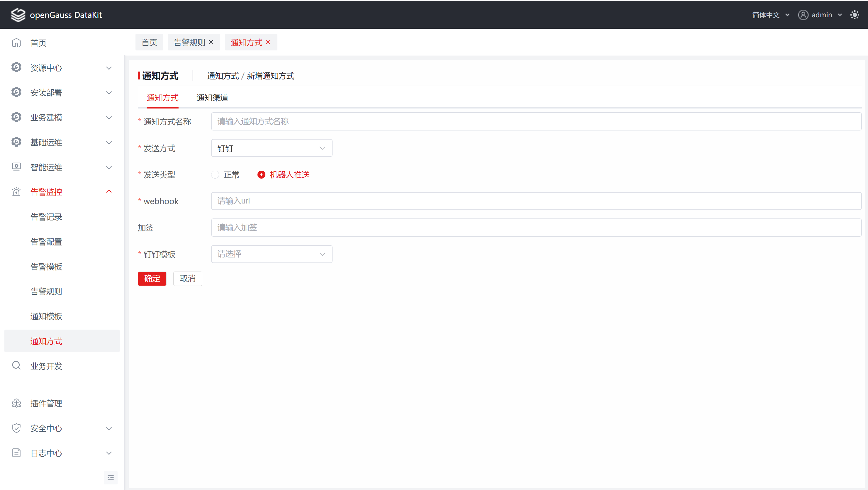Click the openGauss DataKit logo icon
Viewport: 868px width, 490px height.
(18, 15)
